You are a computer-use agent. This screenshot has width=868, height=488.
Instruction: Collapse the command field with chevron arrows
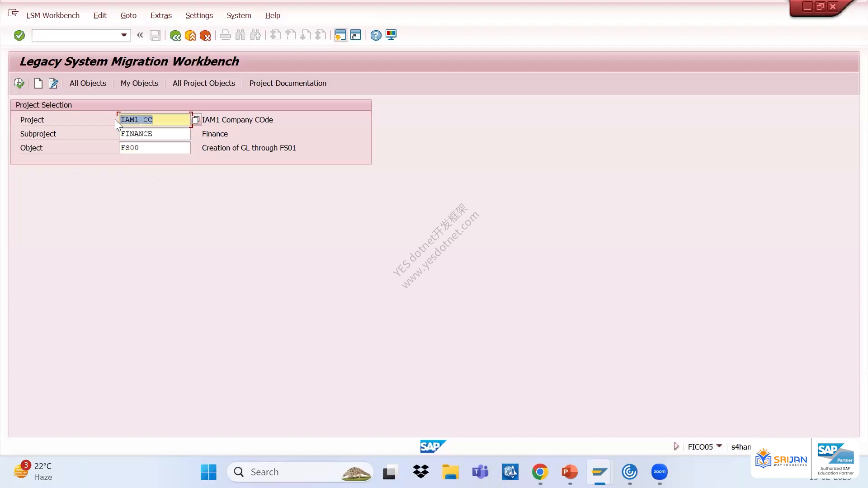pyautogui.click(x=140, y=35)
